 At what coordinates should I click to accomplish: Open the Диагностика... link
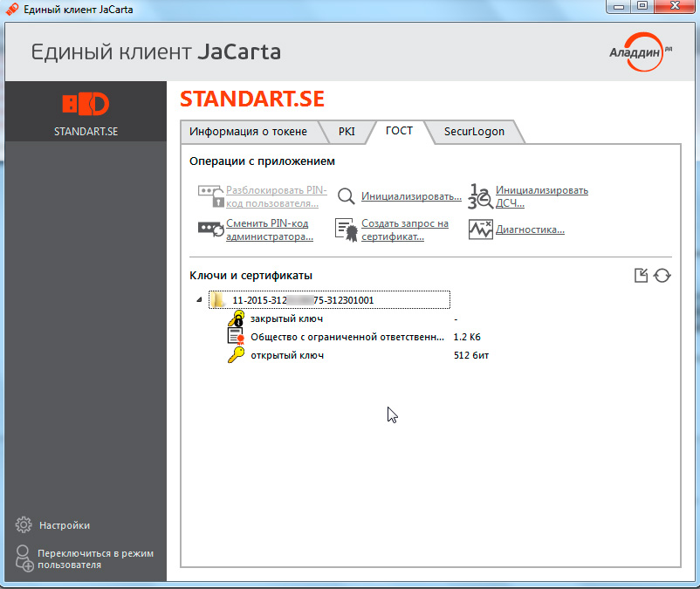530,229
